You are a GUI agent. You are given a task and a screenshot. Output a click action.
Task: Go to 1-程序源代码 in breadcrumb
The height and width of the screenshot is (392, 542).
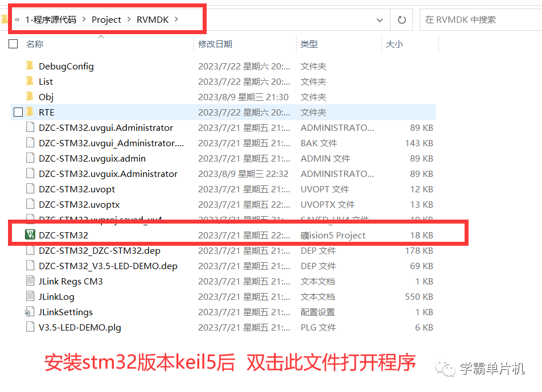51,20
